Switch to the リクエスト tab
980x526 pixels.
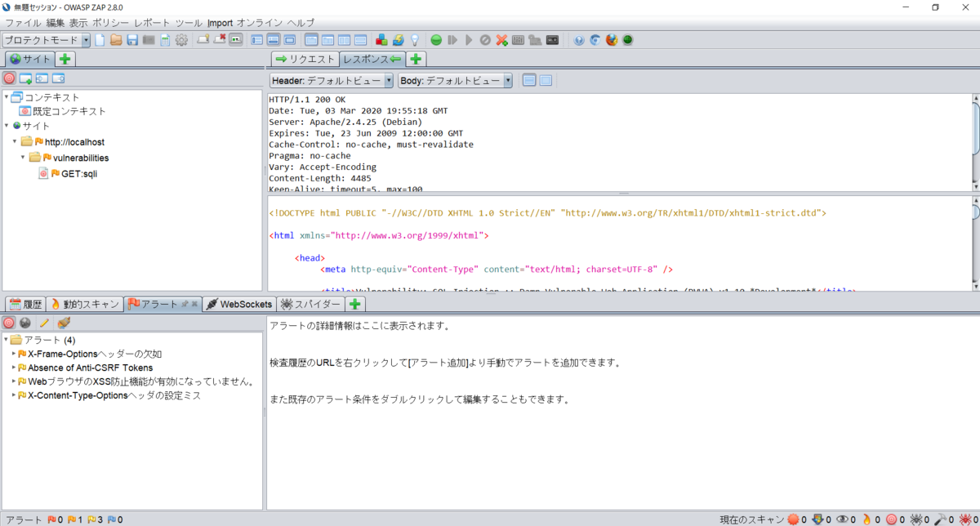[305, 59]
